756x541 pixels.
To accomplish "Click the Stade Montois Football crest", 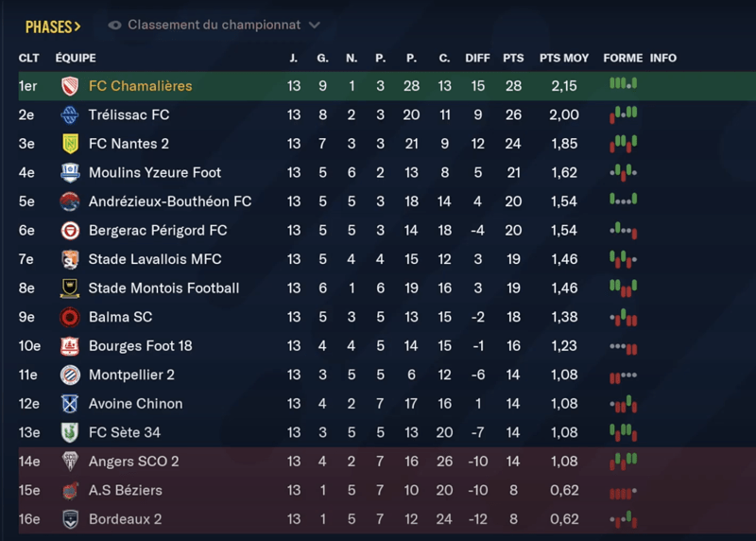I will [x=69, y=288].
